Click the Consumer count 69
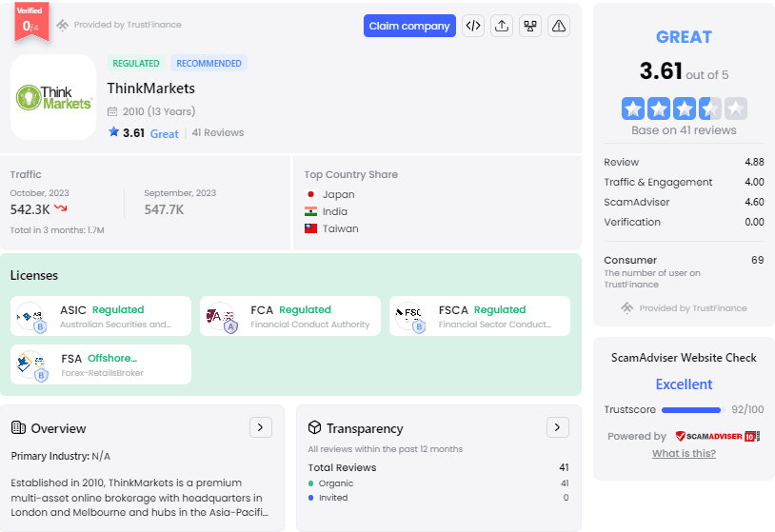The width and height of the screenshot is (775, 532). pyautogui.click(x=758, y=260)
